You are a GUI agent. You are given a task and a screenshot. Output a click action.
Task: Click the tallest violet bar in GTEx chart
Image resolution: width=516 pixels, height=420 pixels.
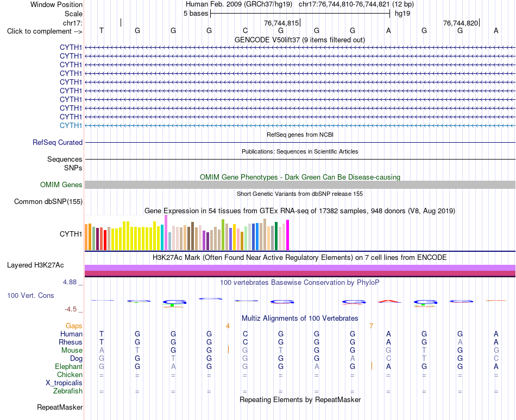click(x=166, y=233)
